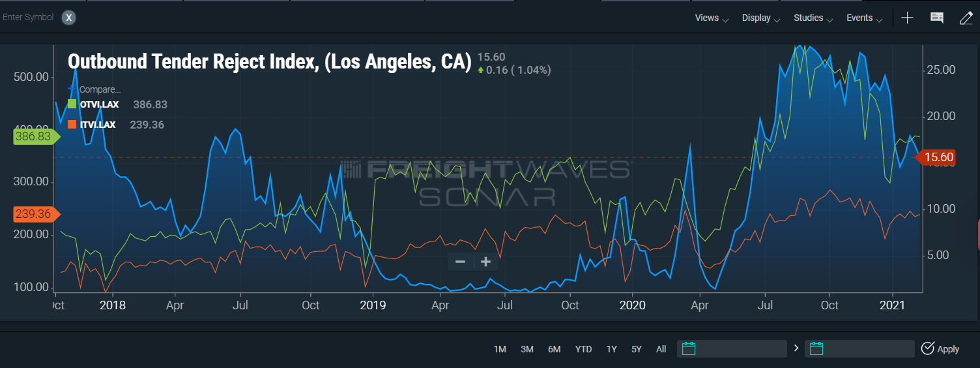Screen dimensions: 980x368
Task: Open the Display dropdown menu
Action: [760, 18]
